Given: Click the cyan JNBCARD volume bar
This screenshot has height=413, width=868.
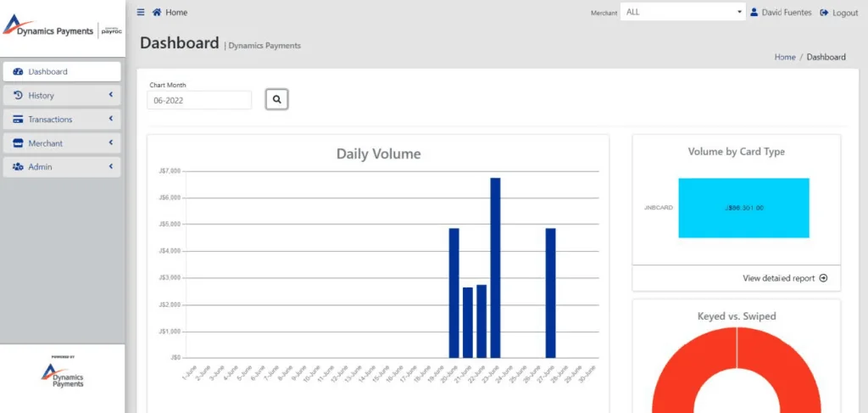Looking at the screenshot, I should 743,208.
